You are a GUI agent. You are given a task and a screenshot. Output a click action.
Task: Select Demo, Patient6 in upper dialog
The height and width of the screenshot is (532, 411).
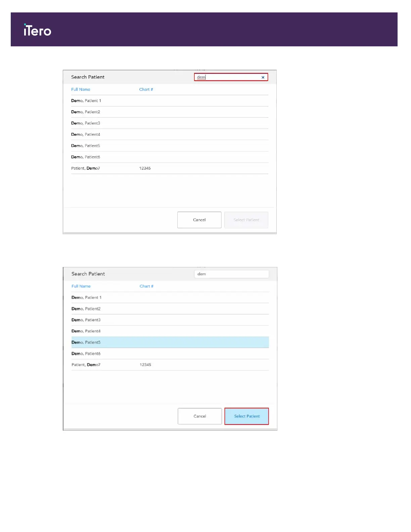pyautogui.click(x=170, y=157)
